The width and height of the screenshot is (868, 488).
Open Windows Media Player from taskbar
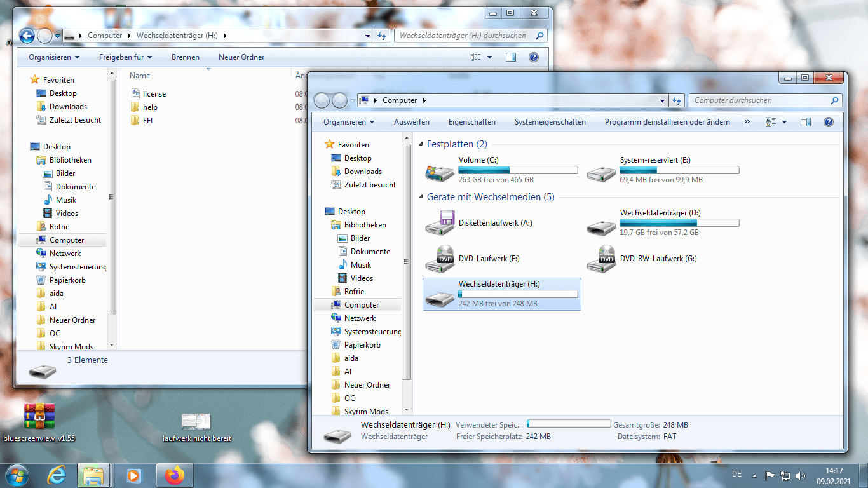tap(134, 475)
